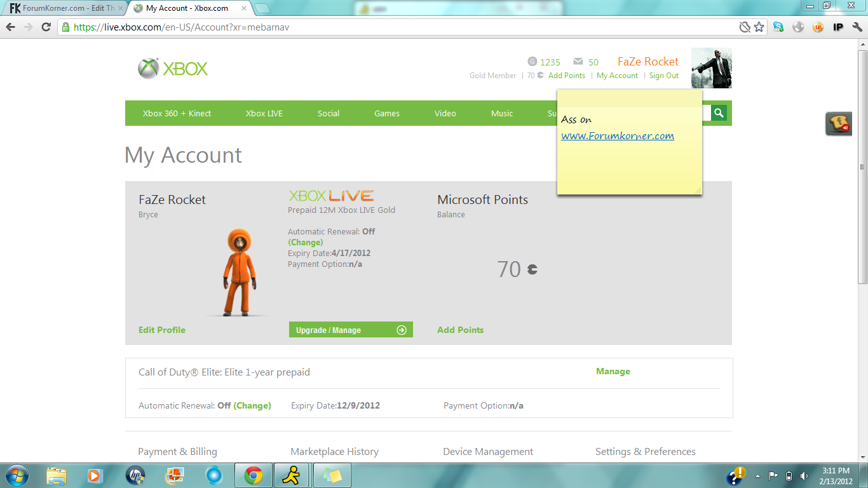
Task: Change Call of Duty Elite auto renewal
Action: (252, 405)
